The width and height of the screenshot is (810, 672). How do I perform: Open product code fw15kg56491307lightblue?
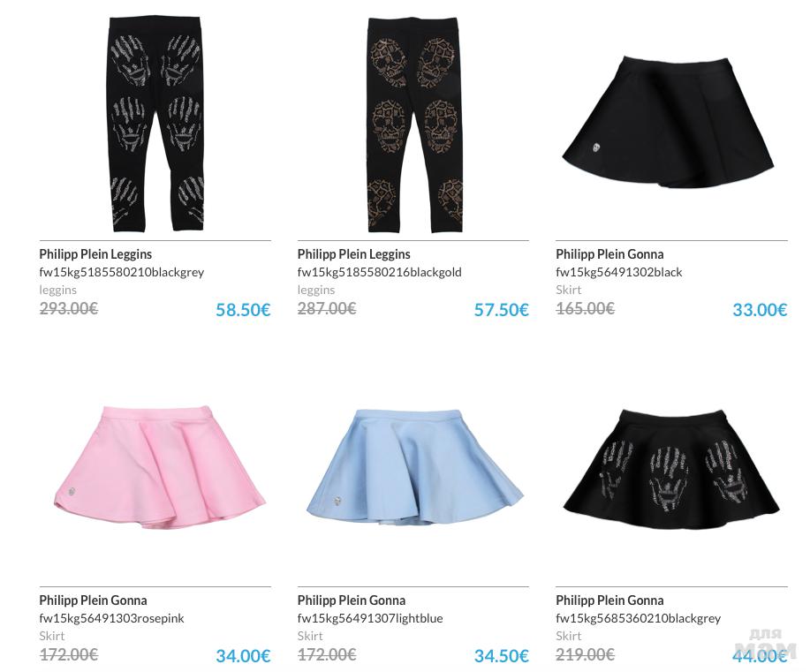tap(370, 618)
